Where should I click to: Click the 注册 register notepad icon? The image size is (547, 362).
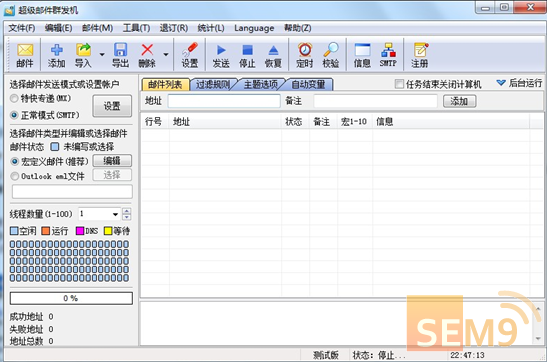click(420, 55)
